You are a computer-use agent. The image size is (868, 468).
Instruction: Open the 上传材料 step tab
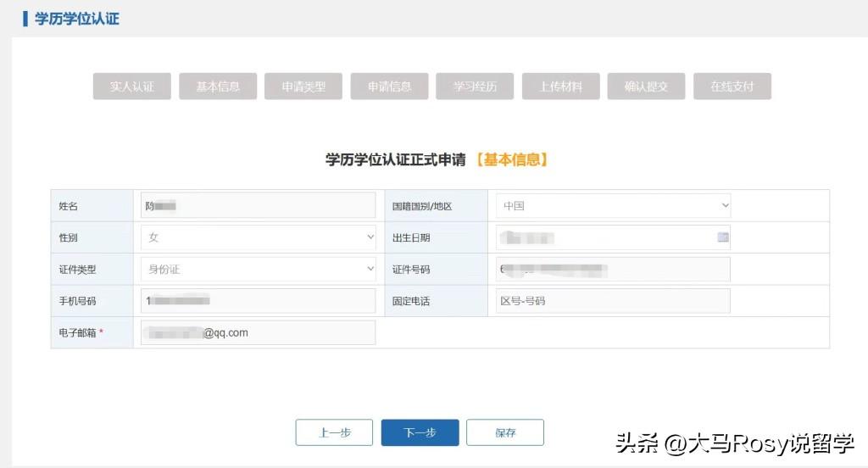coord(560,86)
